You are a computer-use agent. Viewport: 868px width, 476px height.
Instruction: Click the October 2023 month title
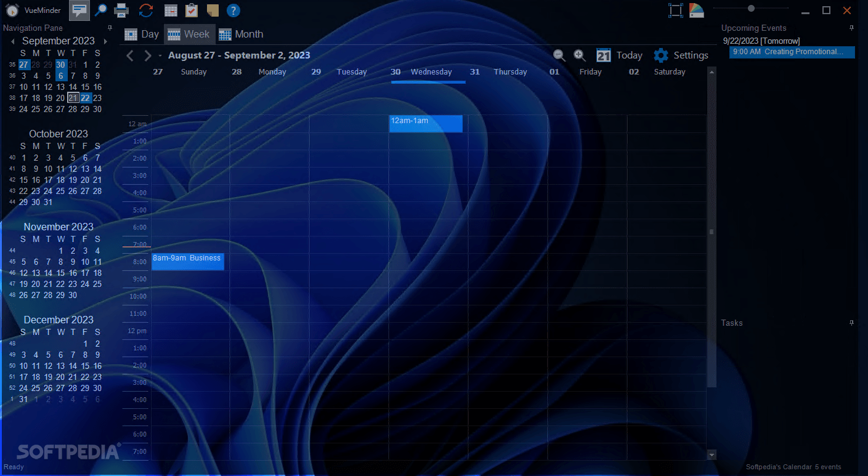[59, 134]
